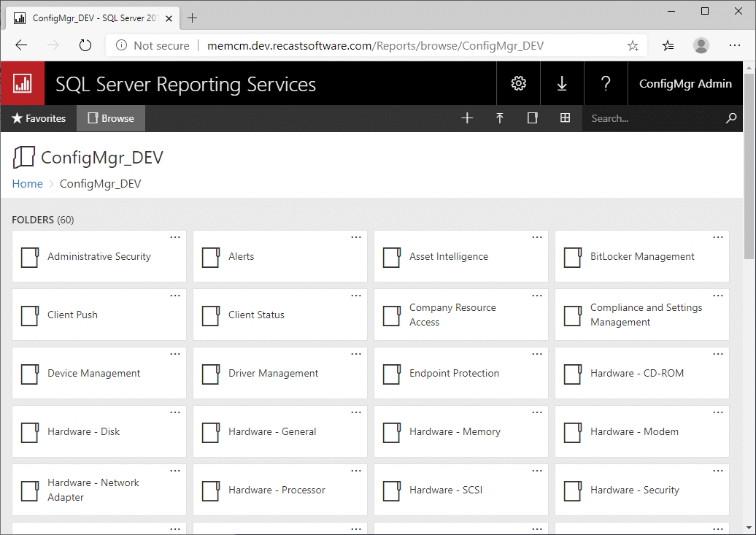Click in the Search input field

[x=653, y=118]
